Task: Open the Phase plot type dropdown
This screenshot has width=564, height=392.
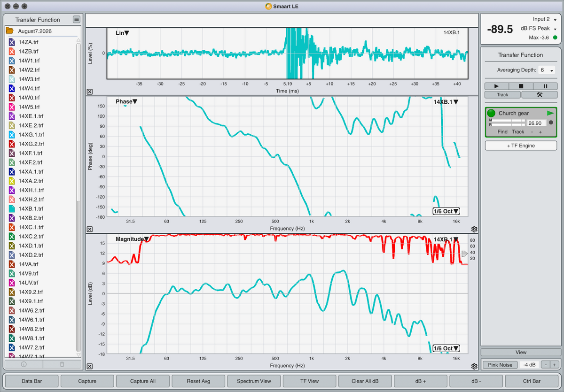Action: click(126, 101)
